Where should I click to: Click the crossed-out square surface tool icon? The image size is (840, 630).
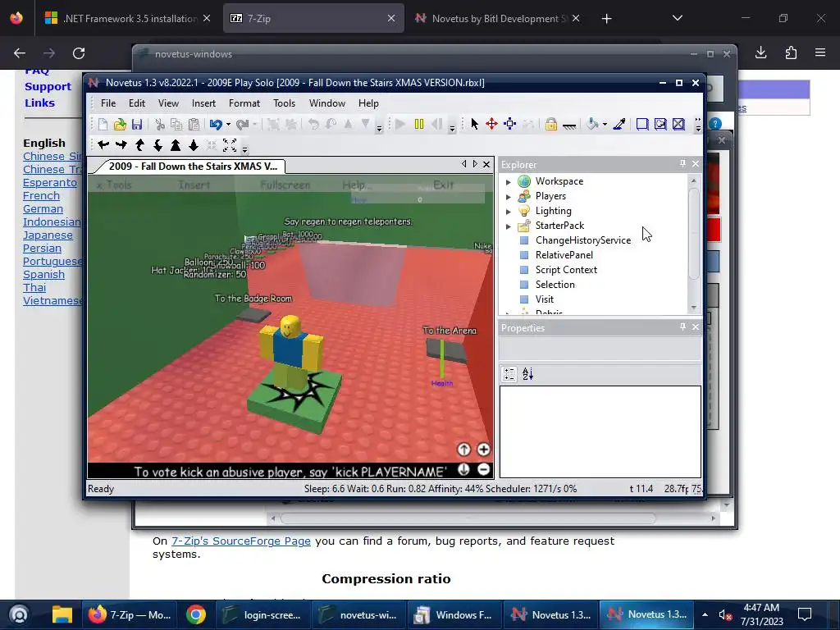pyautogui.click(x=678, y=125)
